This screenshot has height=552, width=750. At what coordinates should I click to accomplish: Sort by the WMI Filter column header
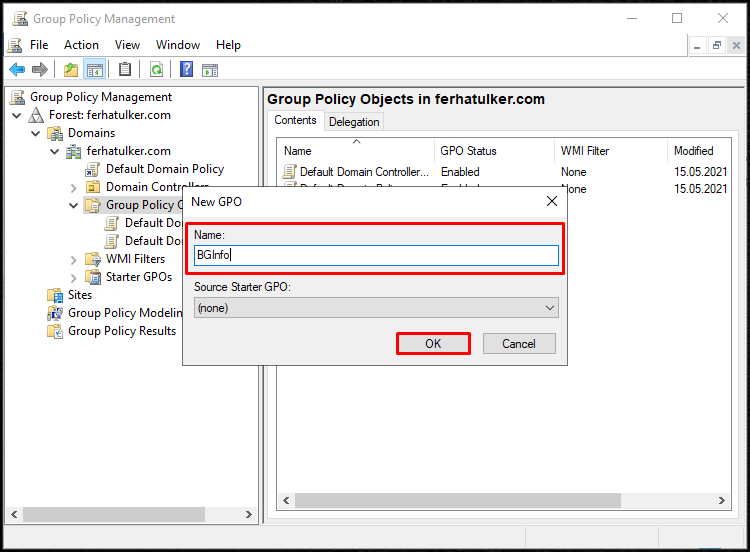point(611,151)
